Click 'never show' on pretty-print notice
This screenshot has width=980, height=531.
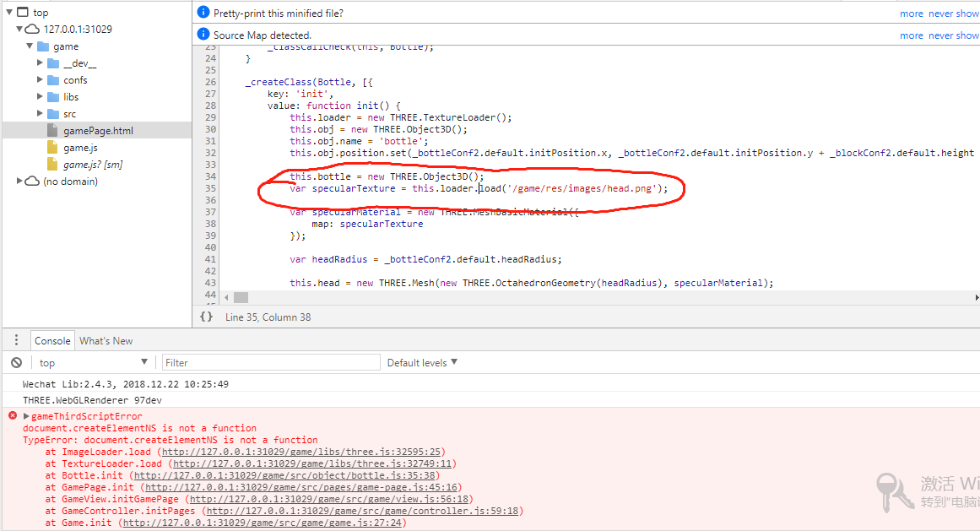pyautogui.click(x=954, y=14)
